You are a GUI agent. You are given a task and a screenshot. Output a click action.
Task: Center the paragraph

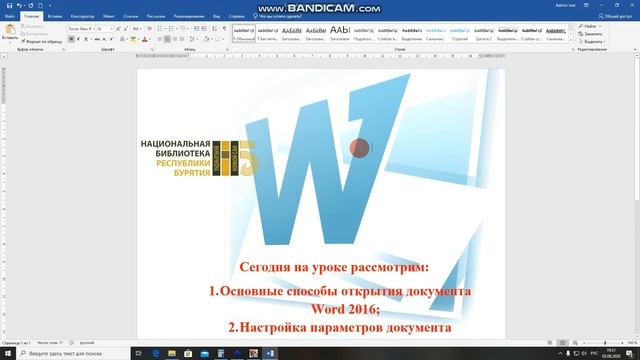[x=167, y=39]
